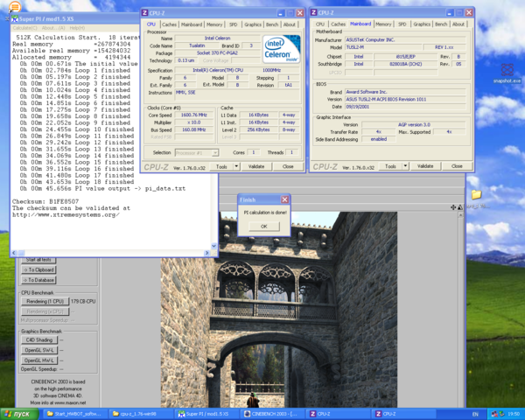Switch to Super PI / mod1.5 XS taskbar item
The image size is (525, 420).
pos(206,414)
